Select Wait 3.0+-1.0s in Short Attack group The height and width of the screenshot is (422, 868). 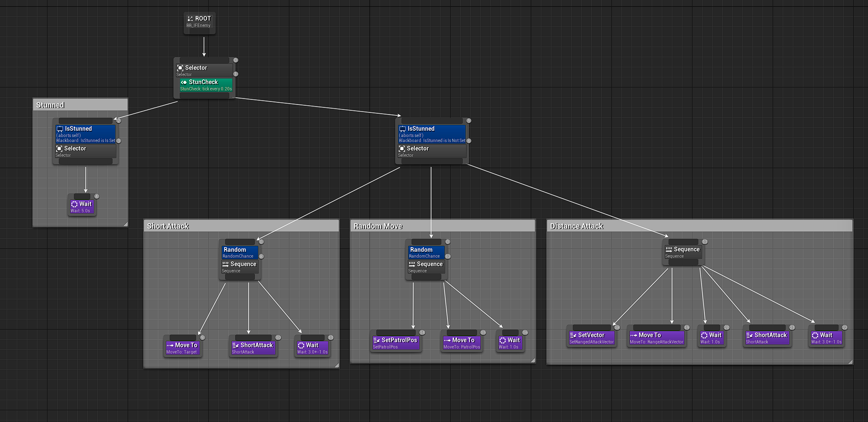(313, 348)
